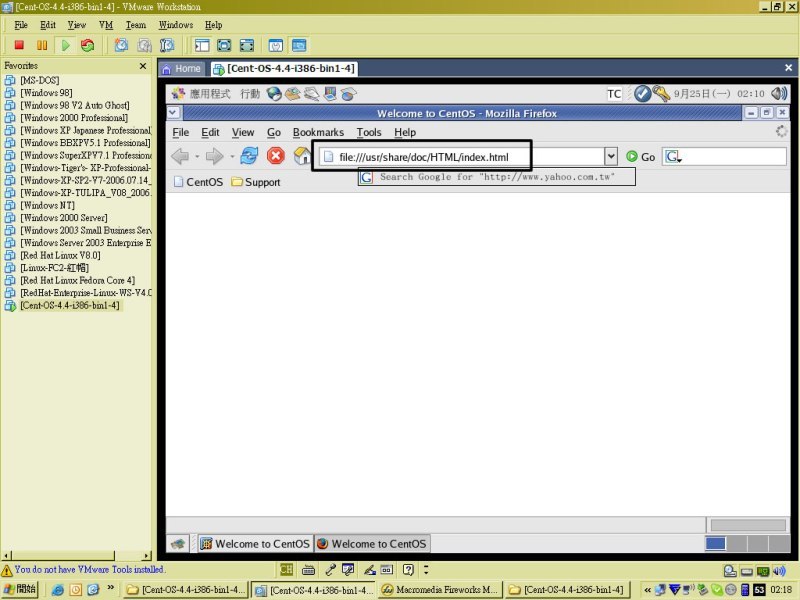
Task: Click the first GNOME workspace switcher square
Action: coord(715,544)
